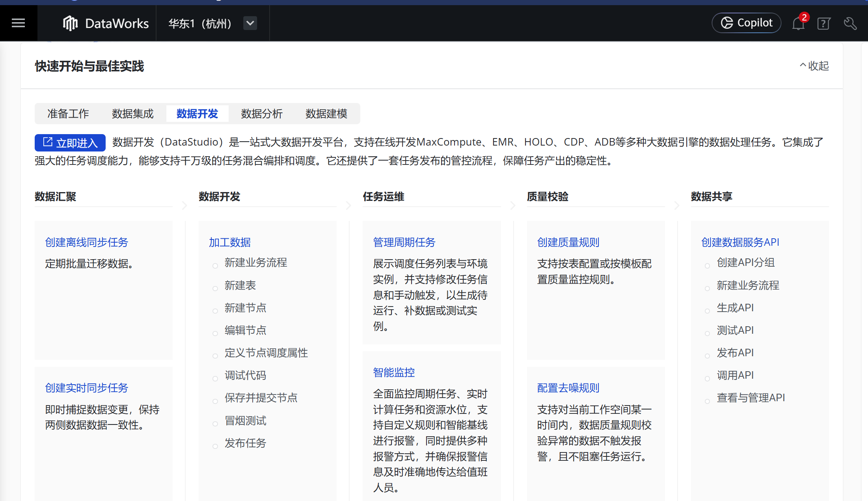Open DataWorks Copilot assistant

pyautogui.click(x=746, y=22)
